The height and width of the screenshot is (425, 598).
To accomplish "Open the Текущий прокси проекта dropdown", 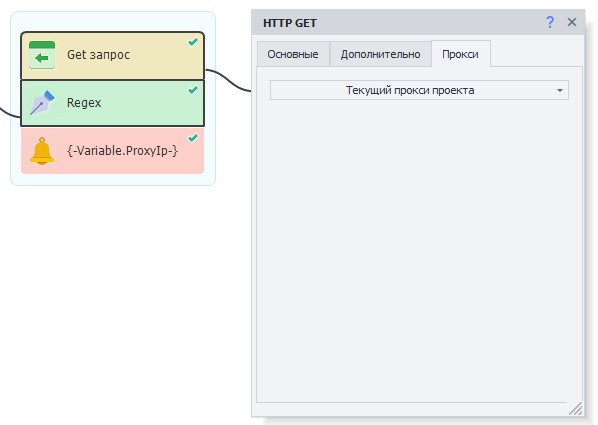I will click(419, 90).
